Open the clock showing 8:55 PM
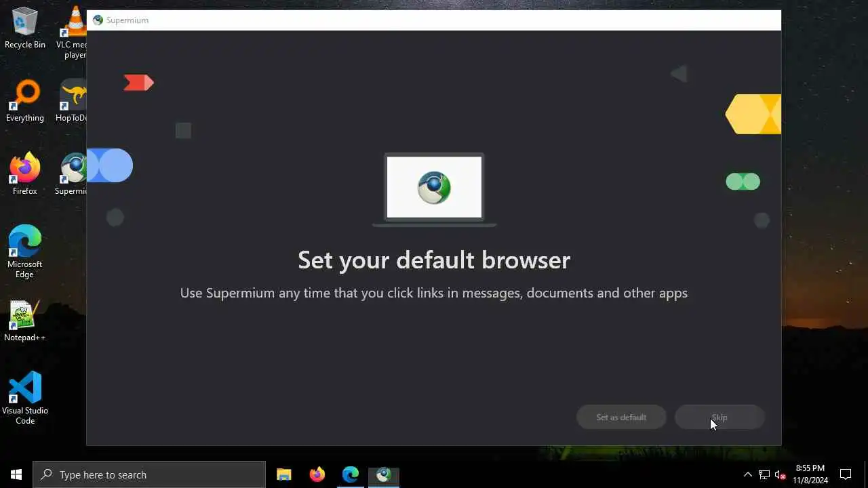 [810, 474]
